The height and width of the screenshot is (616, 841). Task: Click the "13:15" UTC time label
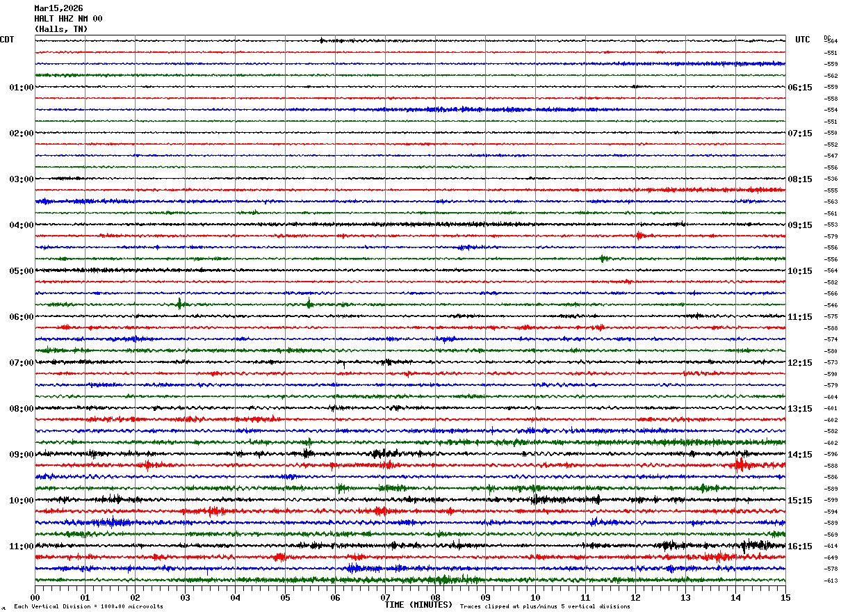(x=800, y=409)
